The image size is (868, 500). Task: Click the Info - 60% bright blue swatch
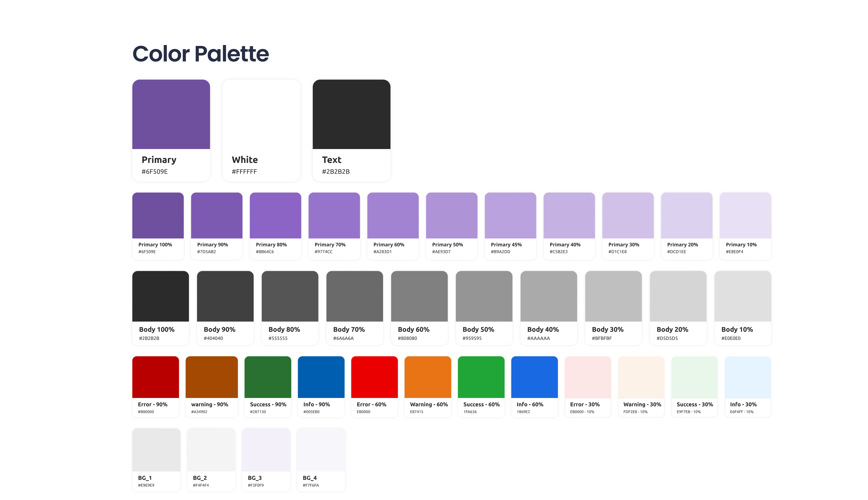534,377
